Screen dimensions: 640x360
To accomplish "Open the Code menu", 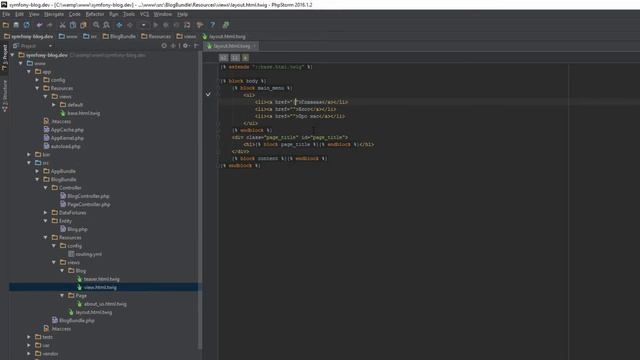I will 75,14.
